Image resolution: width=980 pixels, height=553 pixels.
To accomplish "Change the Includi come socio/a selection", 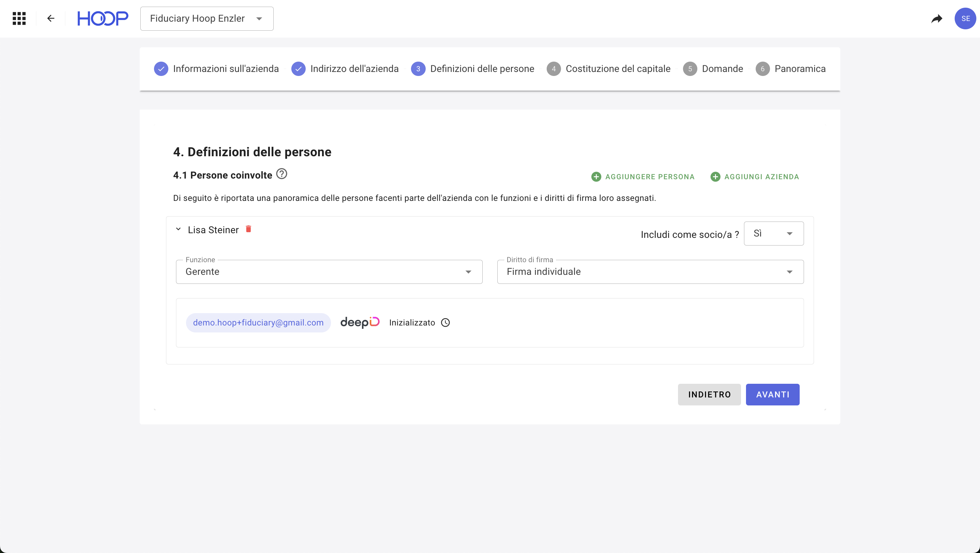I will [773, 234].
